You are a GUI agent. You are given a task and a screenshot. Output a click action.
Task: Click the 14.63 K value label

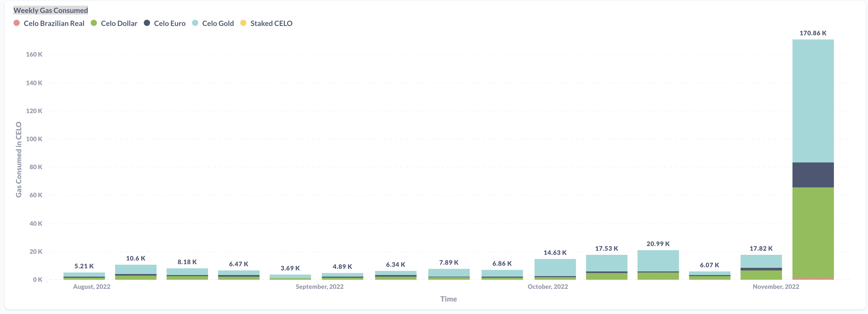click(x=555, y=252)
